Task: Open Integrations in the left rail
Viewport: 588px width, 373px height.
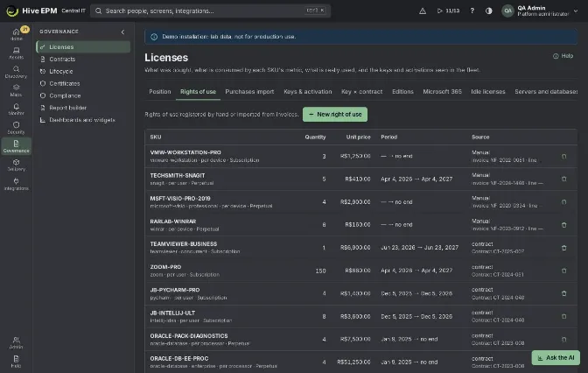Action: click(x=16, y=184)
